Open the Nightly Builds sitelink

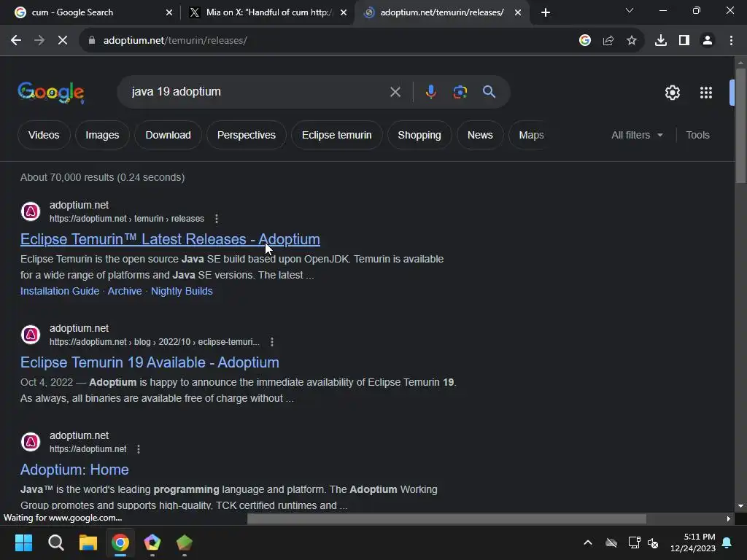pyautogui.click(x=182, y=291)
